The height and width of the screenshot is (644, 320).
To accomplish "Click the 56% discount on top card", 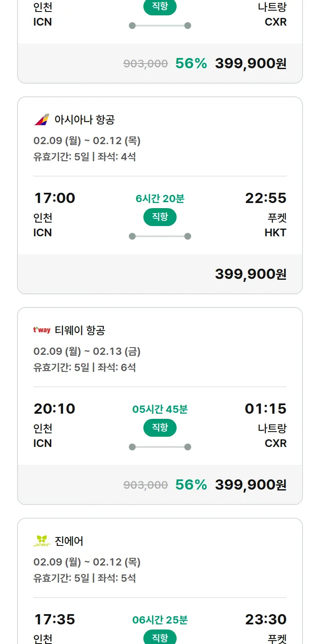I will [191, 64].
